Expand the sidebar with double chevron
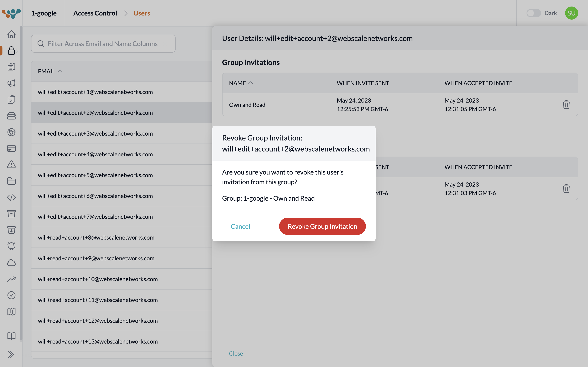Image resolution: width=588 pixels, height=367 pixels. point(11,354)
